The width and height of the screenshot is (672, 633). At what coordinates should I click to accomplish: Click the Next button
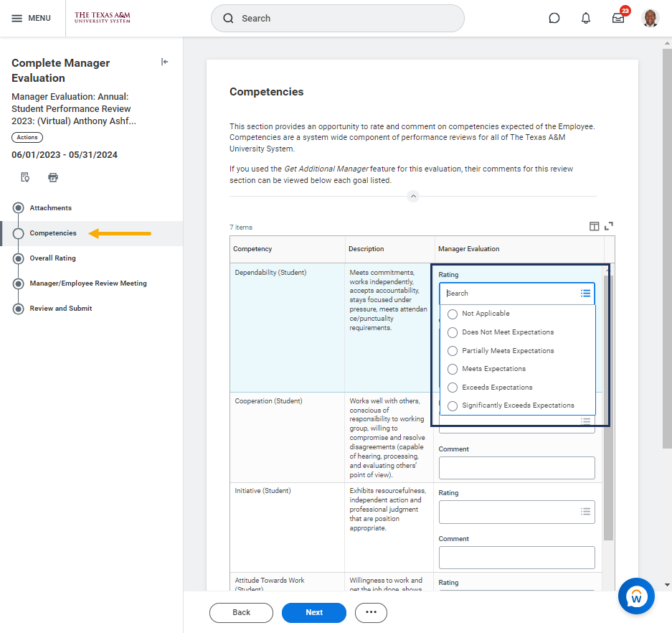313,612
